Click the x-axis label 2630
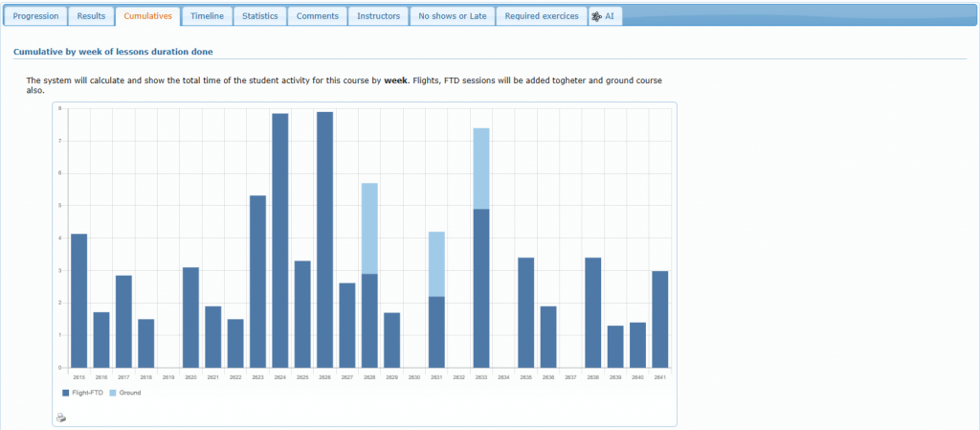The width and height of the screenshot is (980, 430). (414, 377)
